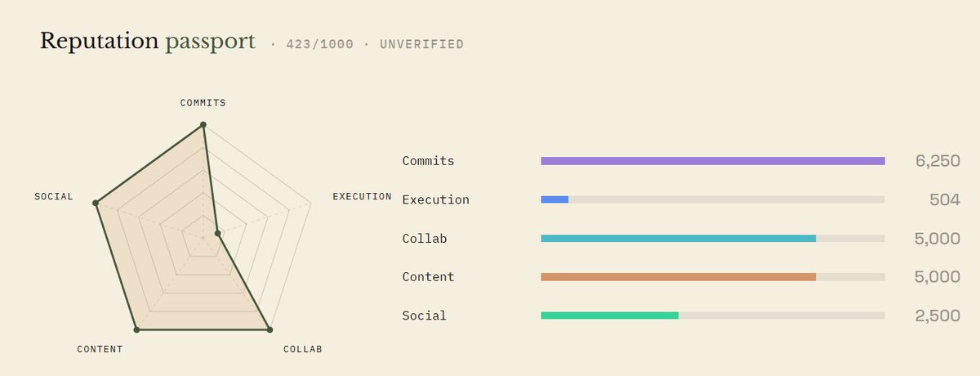Click the Social vertex dot on radar
Image resolution: width=980 pixels, height=376 pixels.
96,203
